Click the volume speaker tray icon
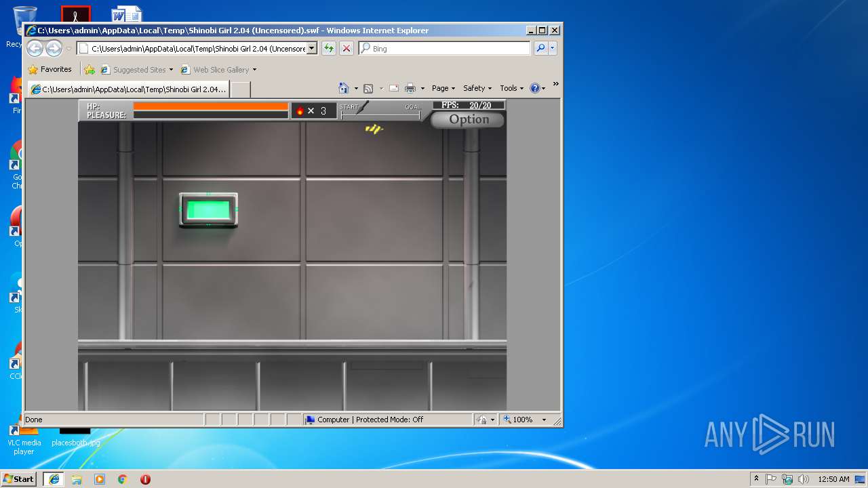Viewport: 868px width, 488px height. tap(804, 479)
